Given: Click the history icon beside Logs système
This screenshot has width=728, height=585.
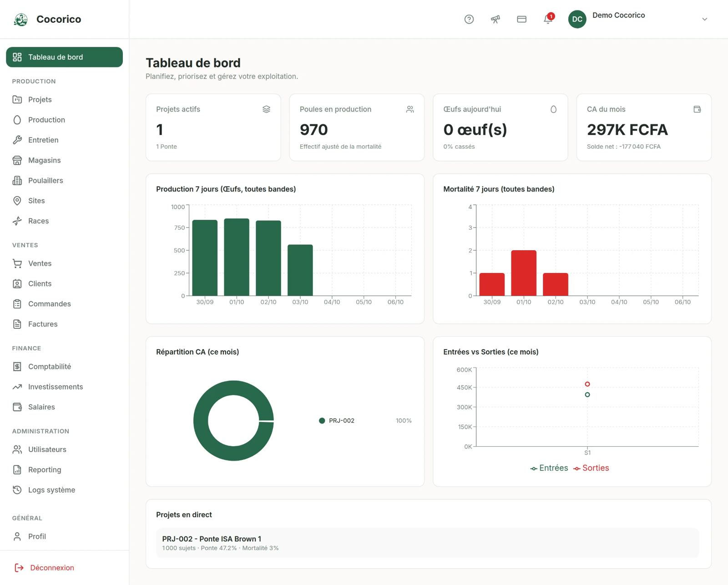Looking at the screenshot, I should tap(17, 490).
